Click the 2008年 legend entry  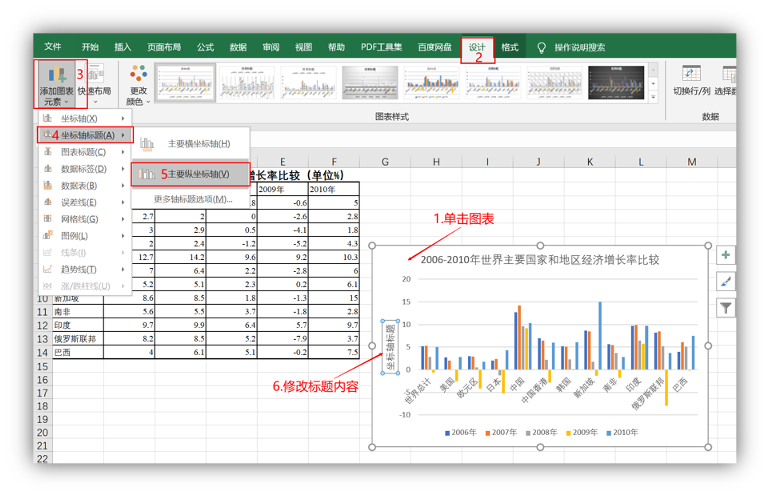coord(542,432)
